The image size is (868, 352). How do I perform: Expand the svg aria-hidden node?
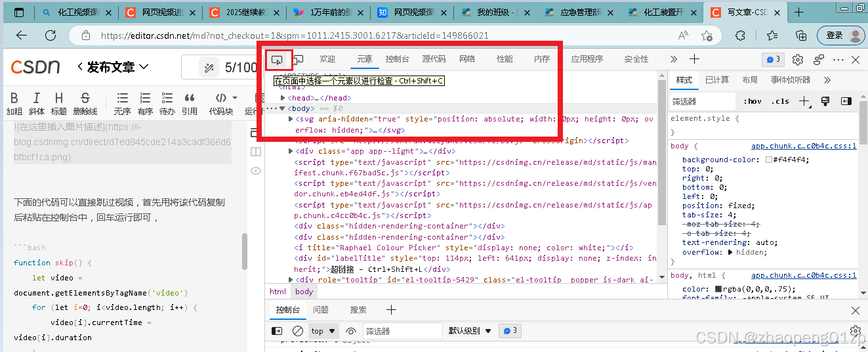[x=291, y=119]
